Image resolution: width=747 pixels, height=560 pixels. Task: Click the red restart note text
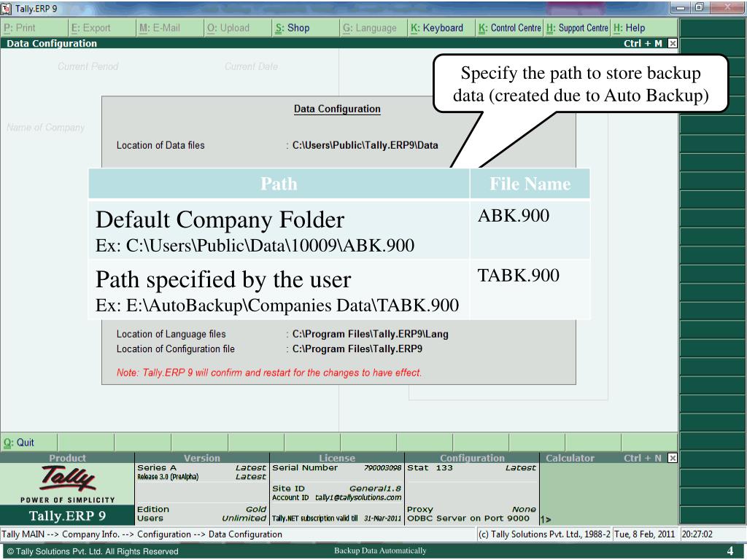(269, 373)
